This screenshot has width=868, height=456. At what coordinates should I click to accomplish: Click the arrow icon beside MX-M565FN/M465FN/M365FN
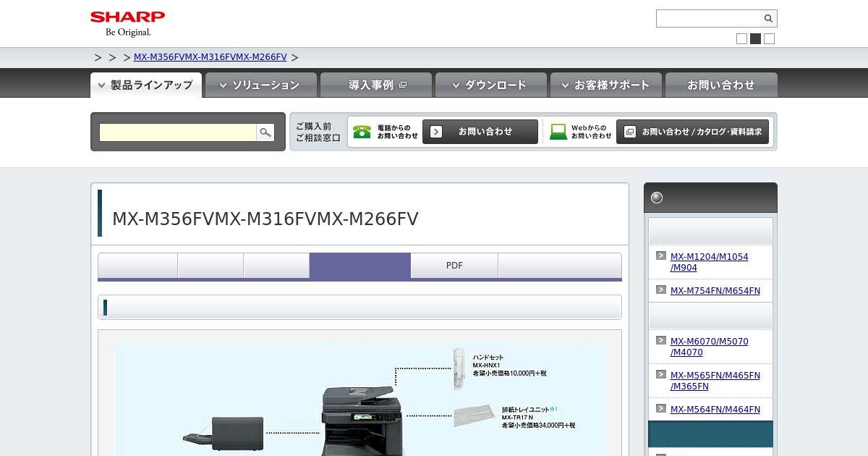tap(660, 374)
